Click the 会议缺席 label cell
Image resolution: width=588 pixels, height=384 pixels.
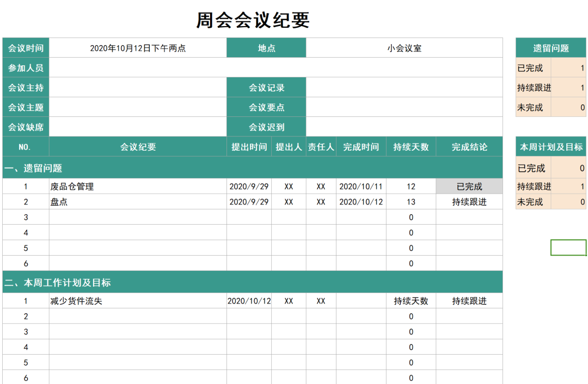[x=26, y=127]
